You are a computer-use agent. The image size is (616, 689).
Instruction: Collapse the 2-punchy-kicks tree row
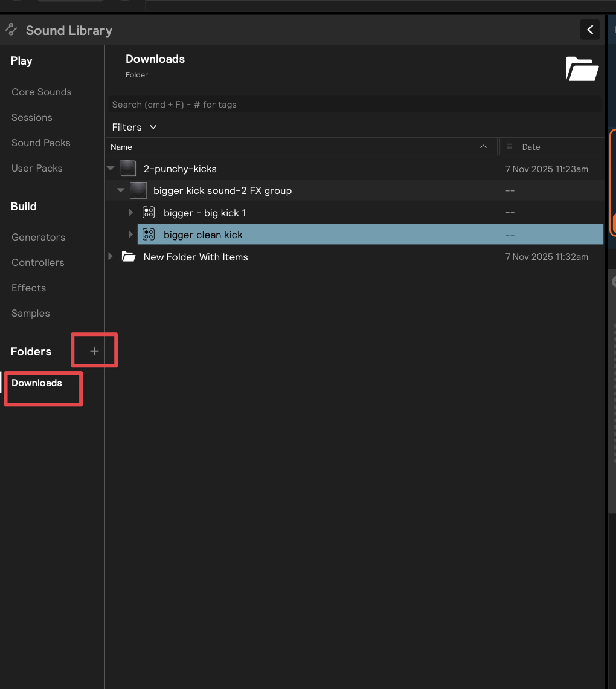pos(111,169)
